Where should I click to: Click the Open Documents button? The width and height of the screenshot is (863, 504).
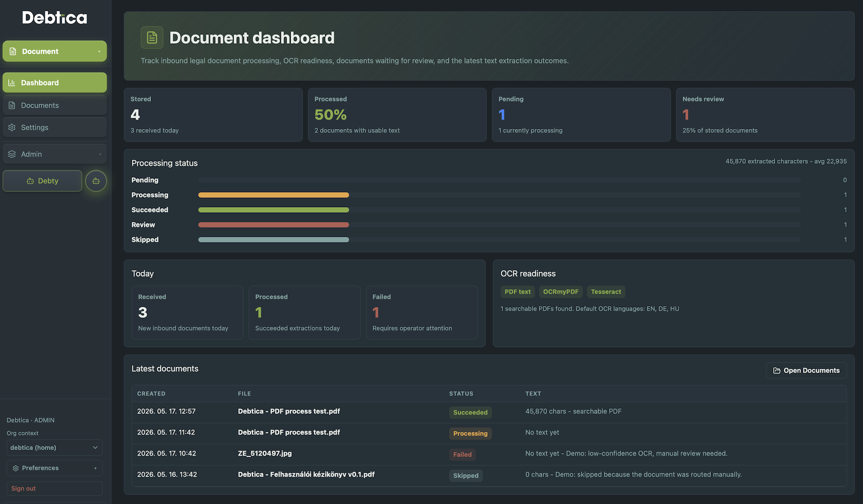(806, 370)
